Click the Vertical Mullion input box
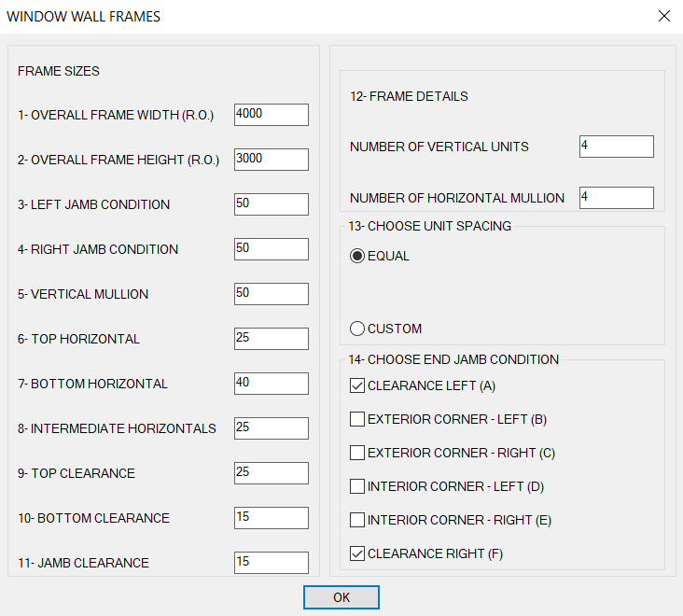683x616 pixels. click(271, 294)
